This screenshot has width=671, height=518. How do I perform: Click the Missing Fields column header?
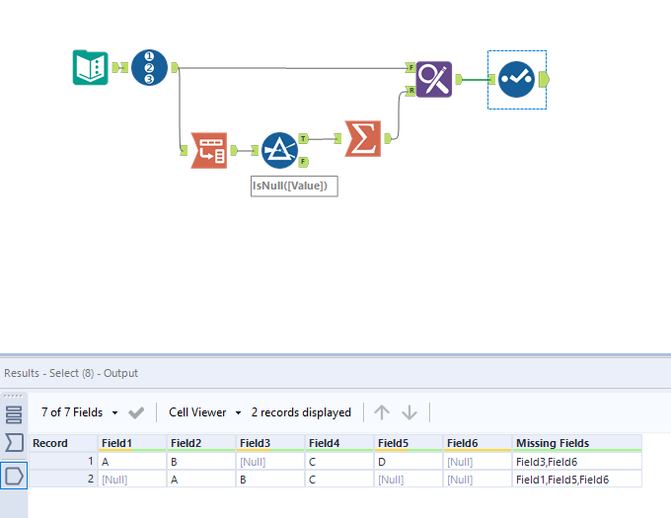577,443
